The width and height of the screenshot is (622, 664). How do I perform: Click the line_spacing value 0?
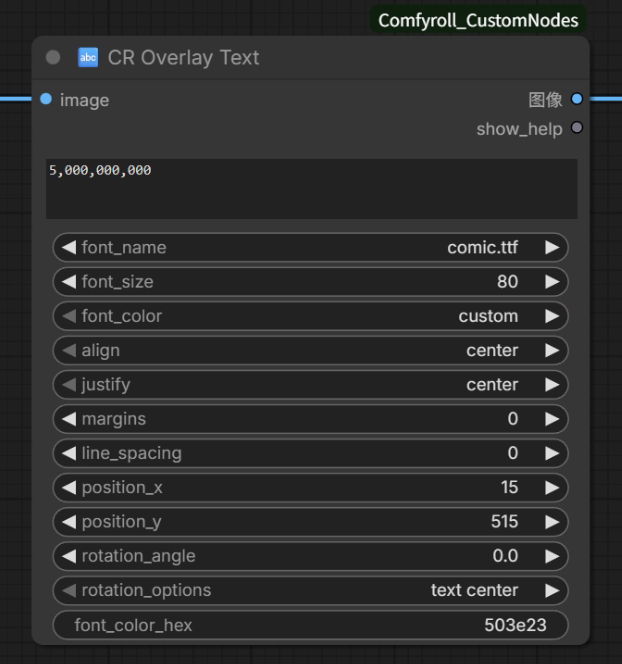click(513, 453)
